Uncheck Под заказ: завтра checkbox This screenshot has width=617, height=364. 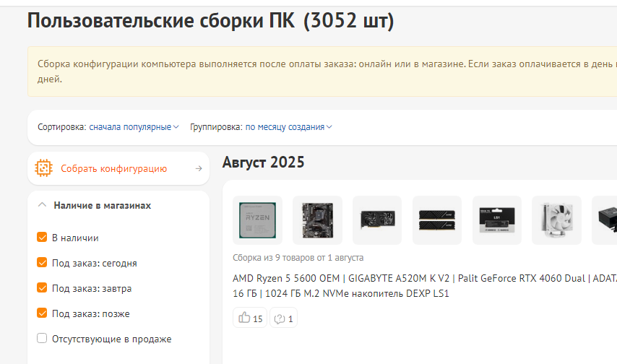point(42,287)
